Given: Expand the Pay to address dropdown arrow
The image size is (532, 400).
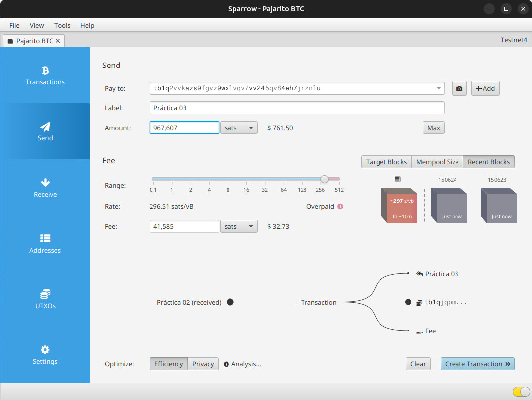Looking at the screenshot, I should pos(439,88).
